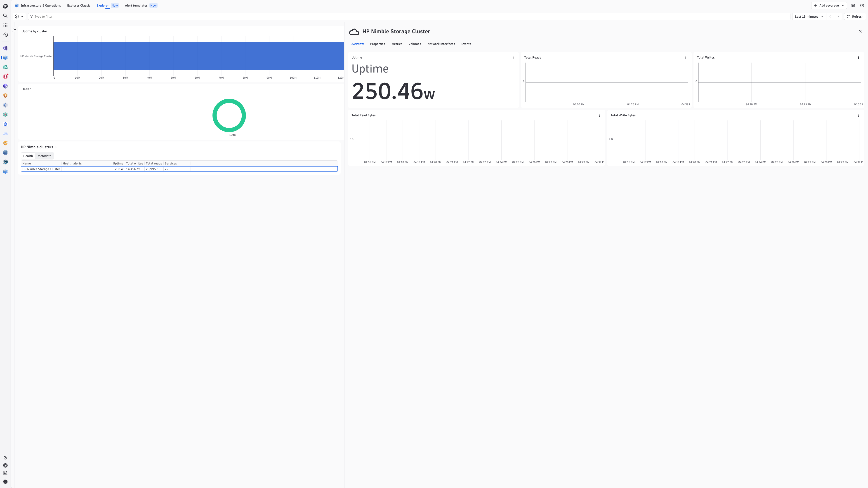
Task: Switch to the Volumes tab
Action: (x=415, y=44)
